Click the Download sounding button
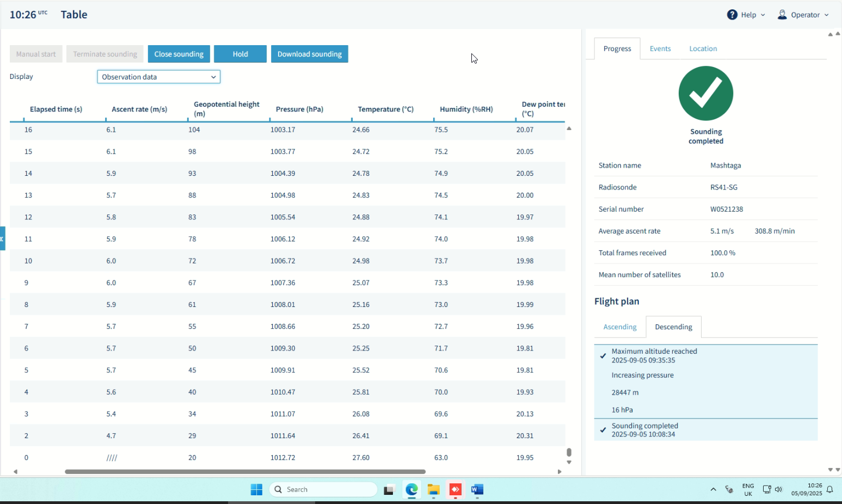 [310, 54]
